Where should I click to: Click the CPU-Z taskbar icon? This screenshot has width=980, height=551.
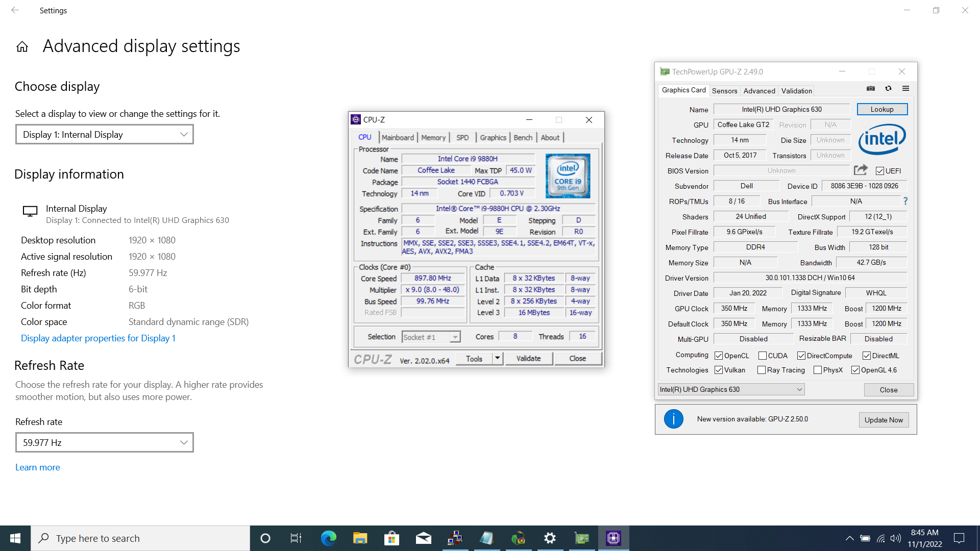(613, 538)
